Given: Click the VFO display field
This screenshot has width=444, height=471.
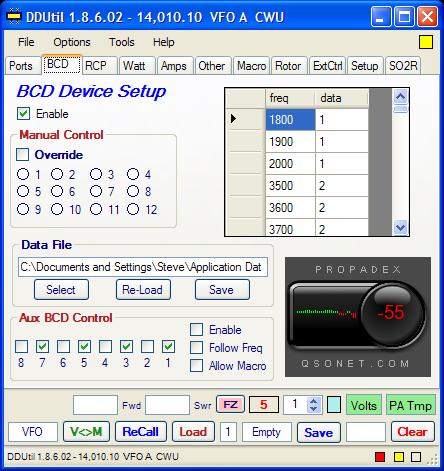Looking at the screenshot, I should coord(33,432).
